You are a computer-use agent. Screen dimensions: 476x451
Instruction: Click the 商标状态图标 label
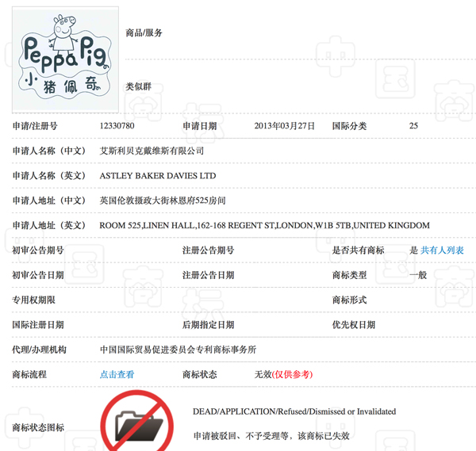[x=38, y=428]
